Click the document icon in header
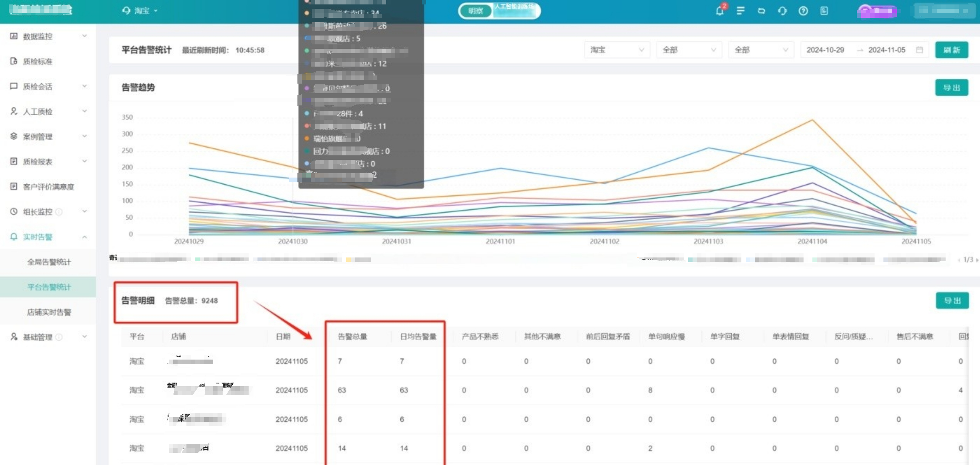Viewport: 980px width, 465px height. tap(824, 11)
